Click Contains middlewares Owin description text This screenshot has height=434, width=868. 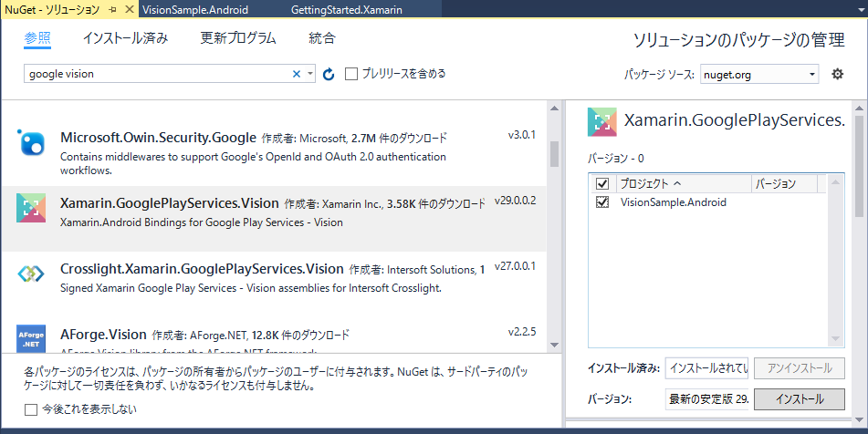[x=253, y=163]
